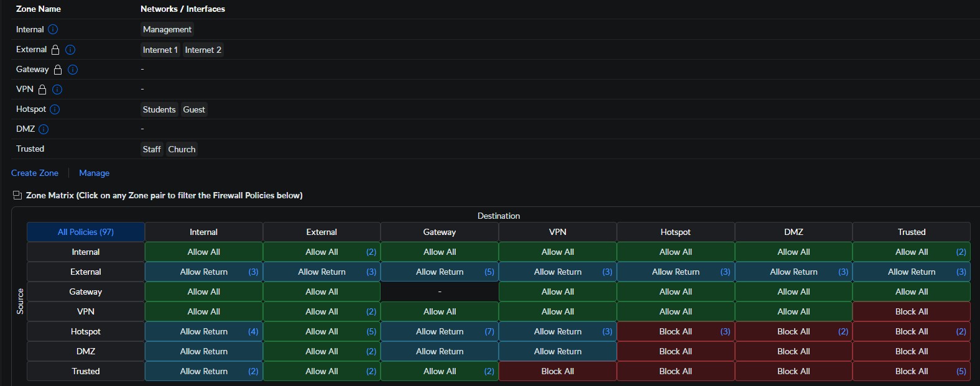Filter by Trusted to VPN Block All cell

tap(557, 371)
